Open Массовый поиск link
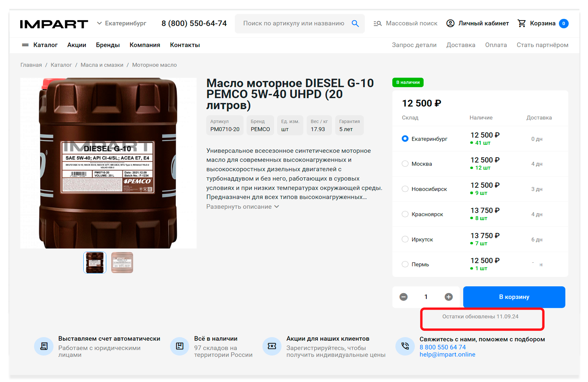The height and width of the screenshot is (382, 588). 412,23
